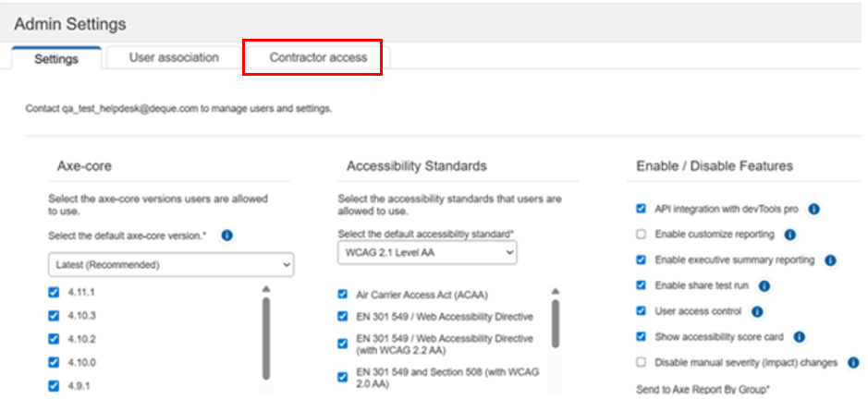This screenshot has width=868, height=411.
Task: Click info icon for executive summary reporting
Action: click(830, 260)
